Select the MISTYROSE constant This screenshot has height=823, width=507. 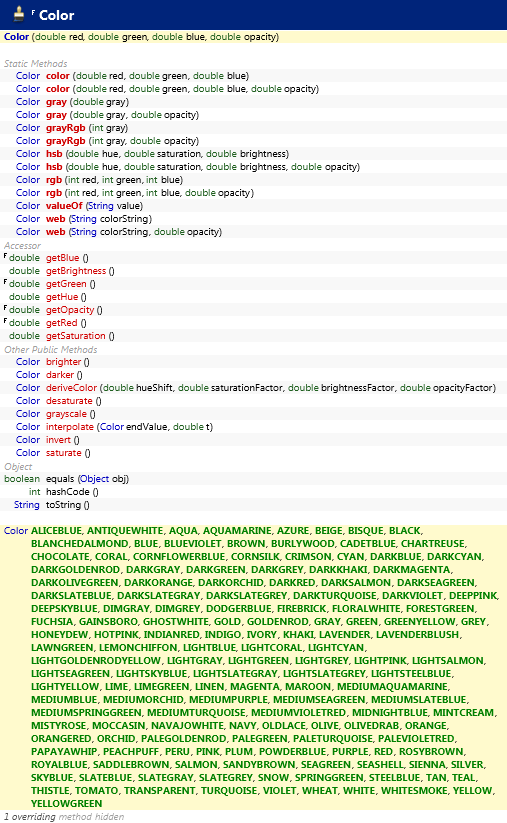[x=59, y=726]
